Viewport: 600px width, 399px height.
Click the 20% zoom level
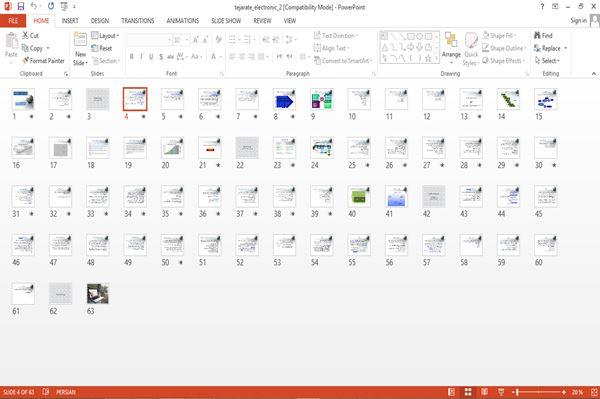[x=577, y=392]
